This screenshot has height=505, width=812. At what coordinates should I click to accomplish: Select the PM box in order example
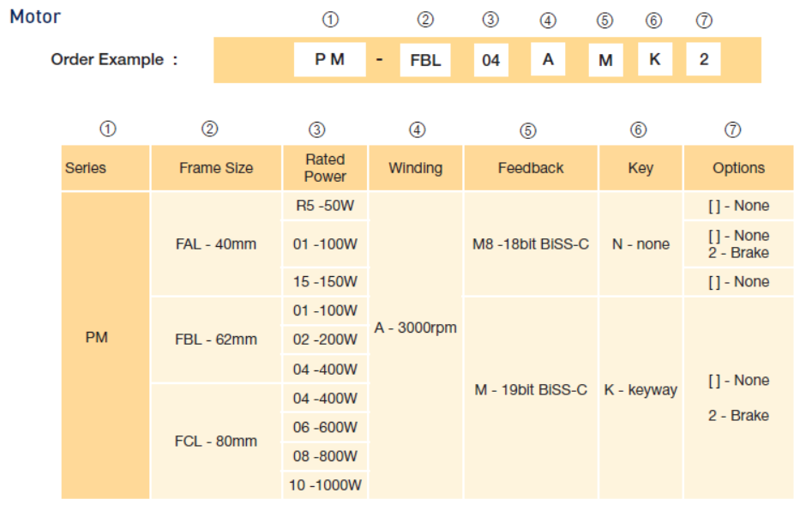(x=329, y=60)
